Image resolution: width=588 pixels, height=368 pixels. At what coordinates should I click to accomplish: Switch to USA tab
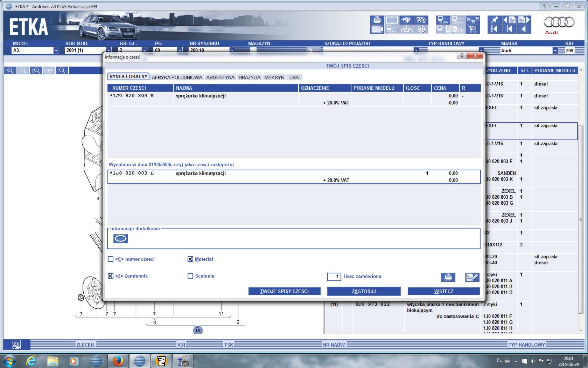[294, 77]
